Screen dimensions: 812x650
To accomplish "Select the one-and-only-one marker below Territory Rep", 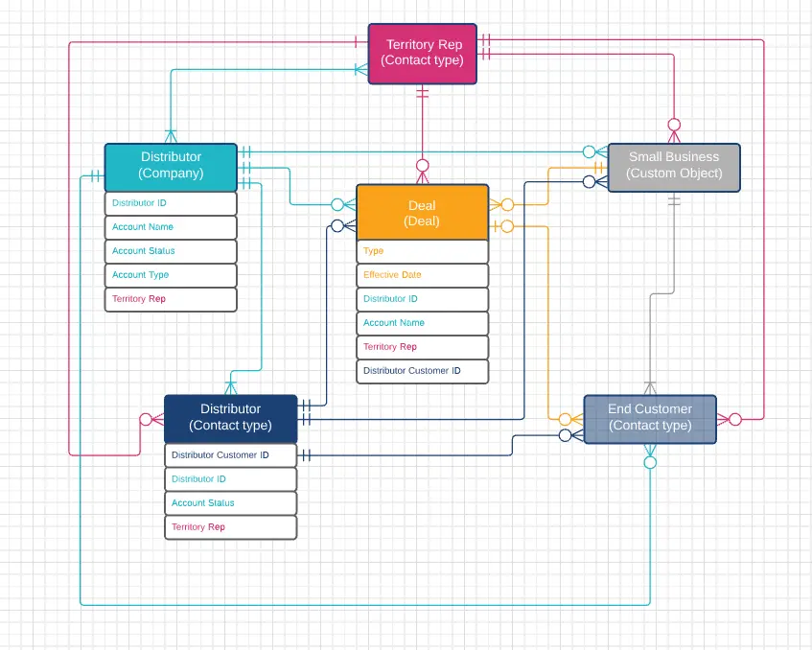I will tap(423, 93).
